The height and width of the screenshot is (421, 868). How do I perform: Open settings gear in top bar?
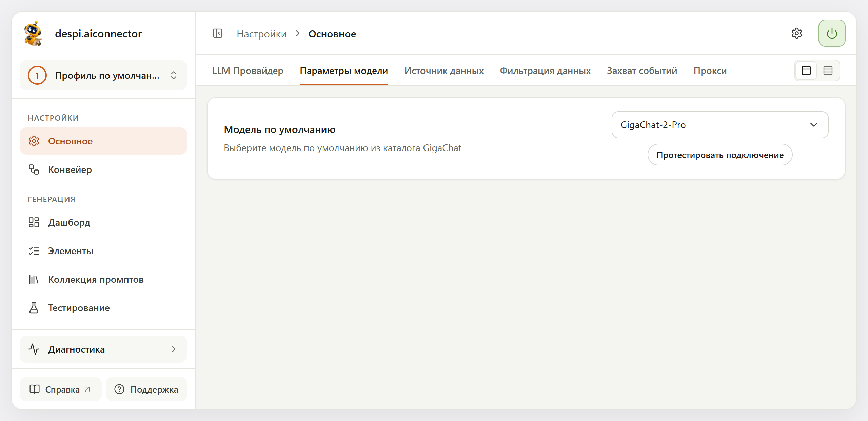tap(797, 33)
